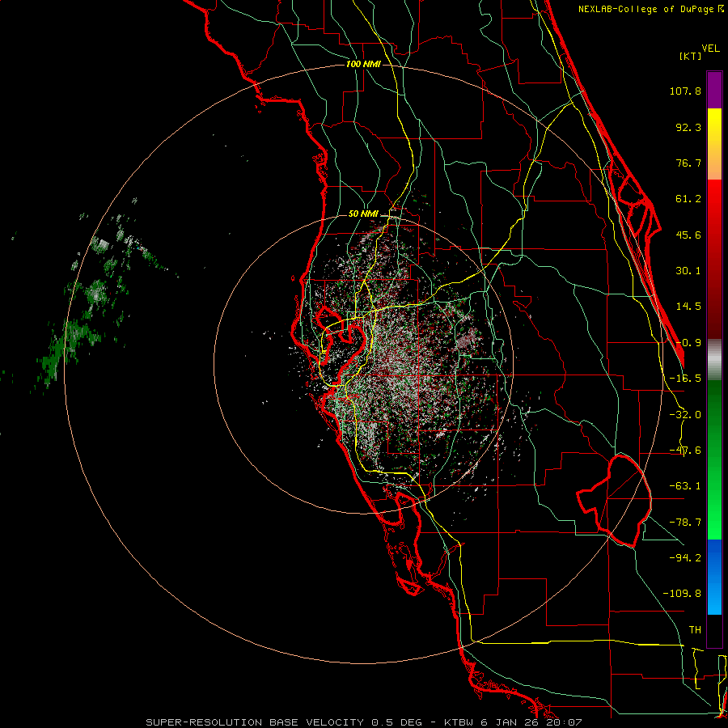Click the VEL legend title
Image resolution: width=728 pixels, height=728 pixels.
click(x=710, y=49)
